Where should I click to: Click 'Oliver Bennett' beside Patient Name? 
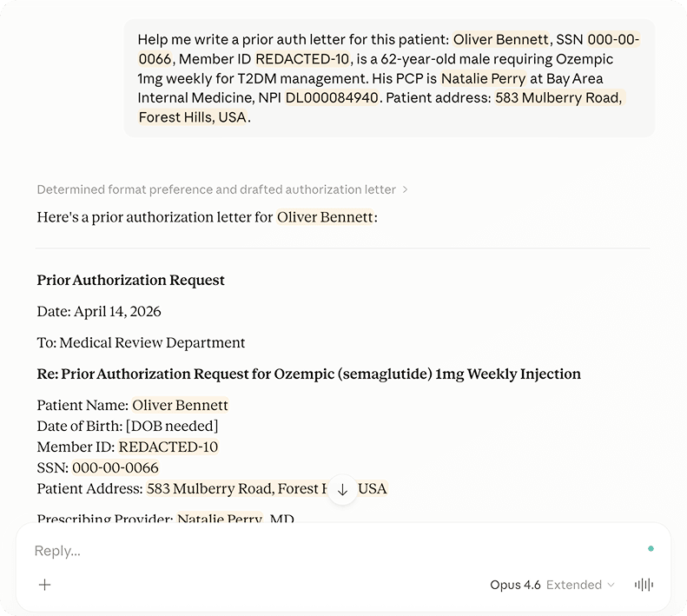coord(180,405)
